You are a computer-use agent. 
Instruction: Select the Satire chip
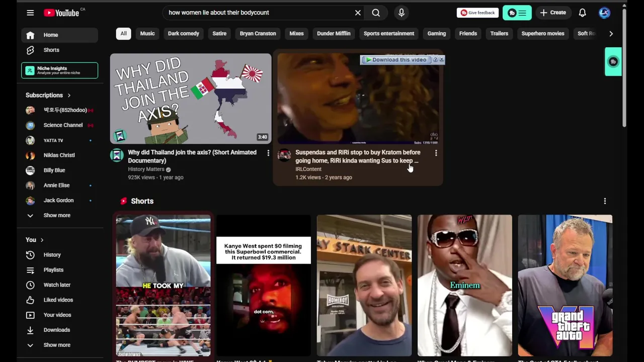coord(219,34)
